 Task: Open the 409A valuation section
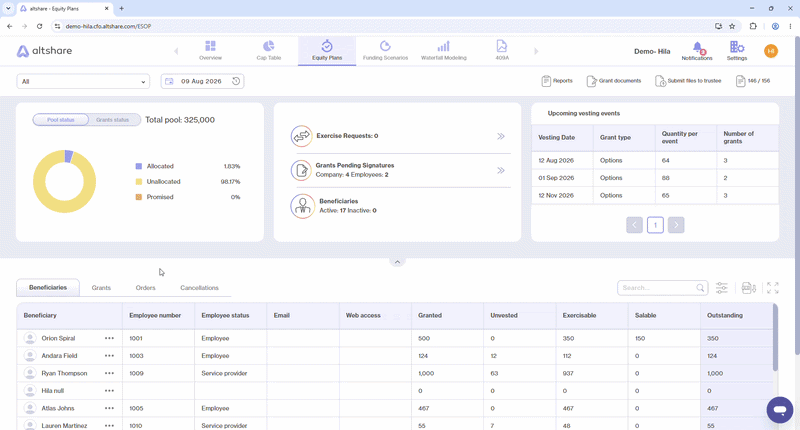[502, 50]
